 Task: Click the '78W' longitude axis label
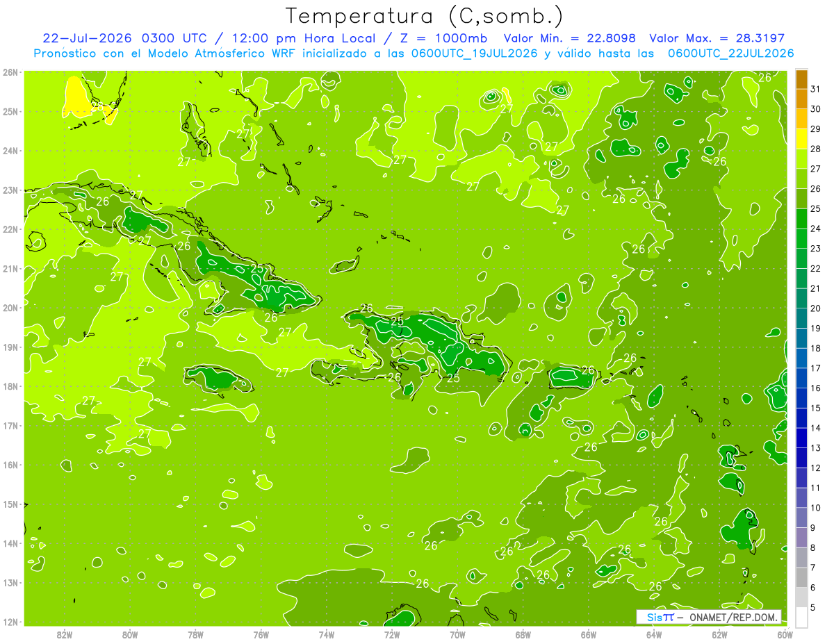pyautogui.click(x=195, y=634)
